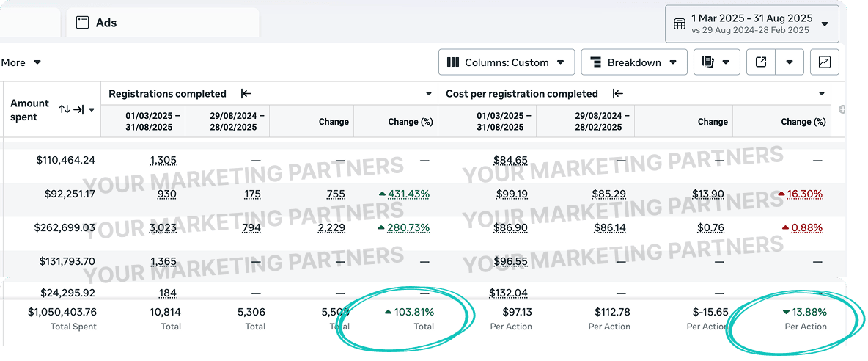Click the export share icon button
Screen dimensions: 868x361
(x=761, y=62)
